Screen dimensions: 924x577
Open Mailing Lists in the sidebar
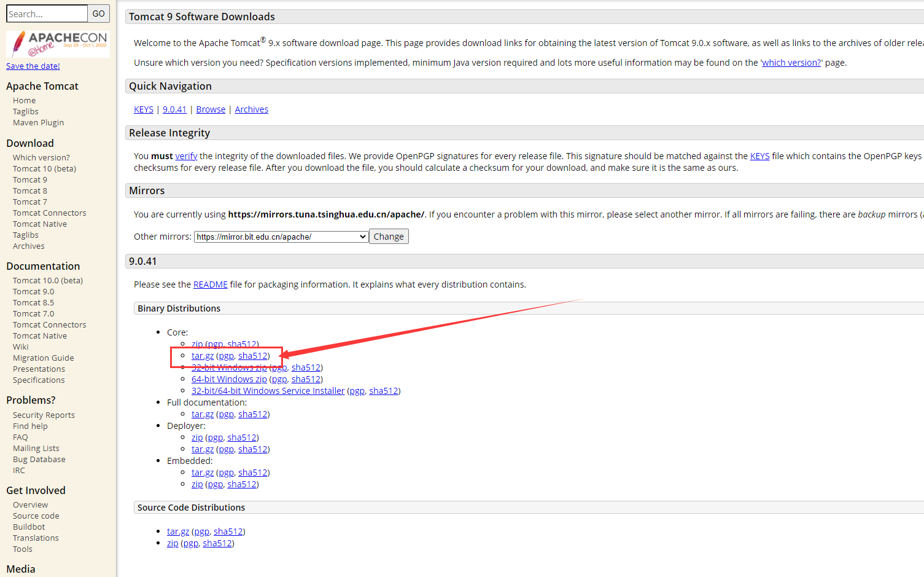click(36, 448)
